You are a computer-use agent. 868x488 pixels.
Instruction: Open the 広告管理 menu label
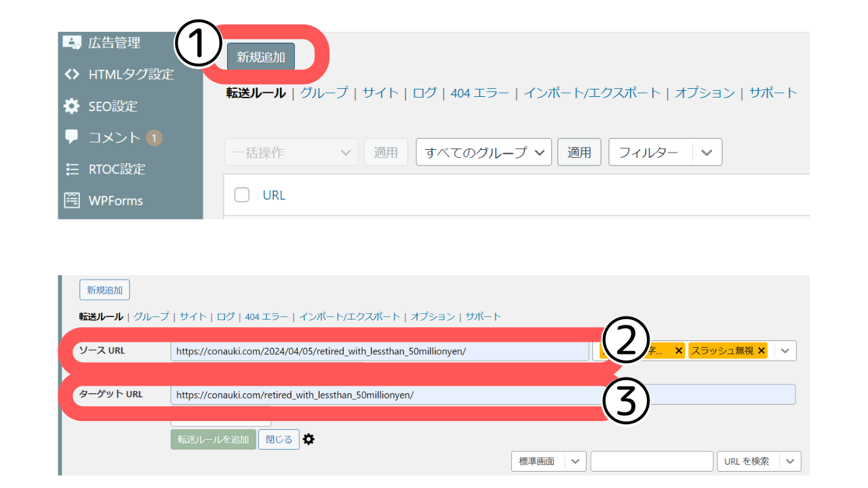pyautogui.click(x=115, y=43)
